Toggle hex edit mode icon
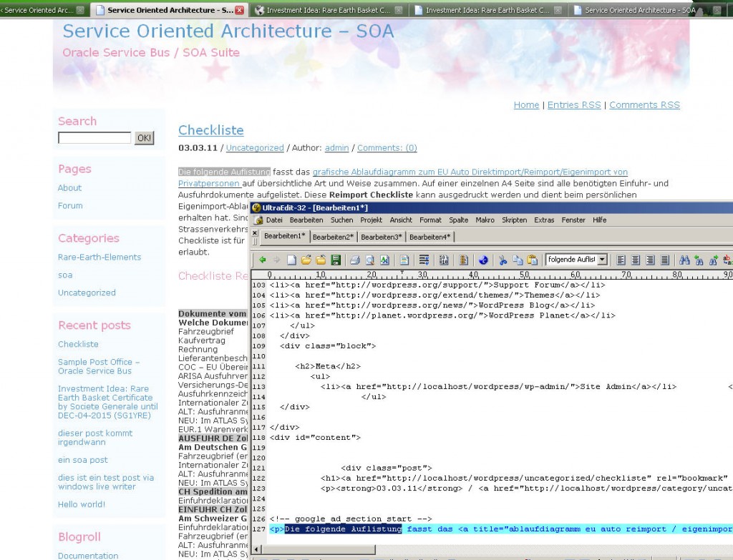Image resolution: width=733 pixels, height=560 pixels. 444,260
